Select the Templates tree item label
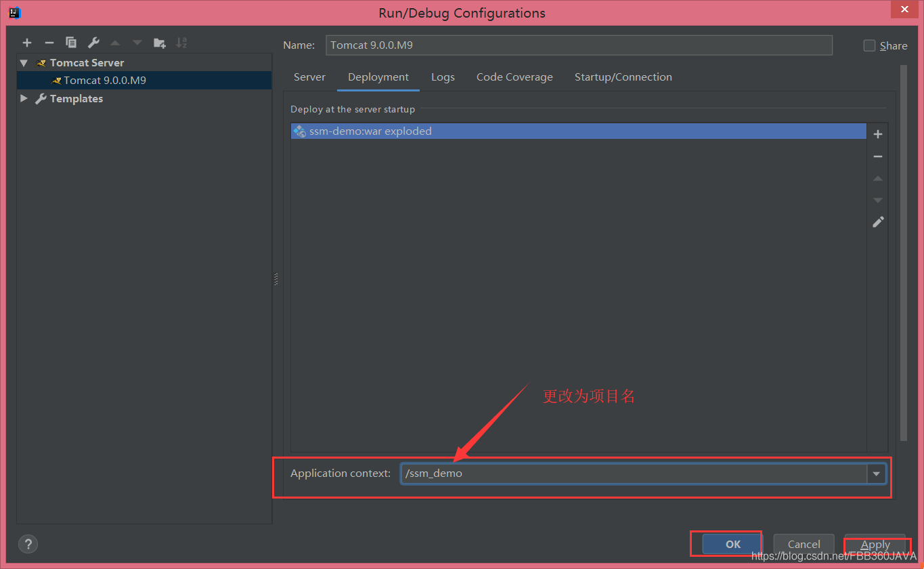 [76, 98]
